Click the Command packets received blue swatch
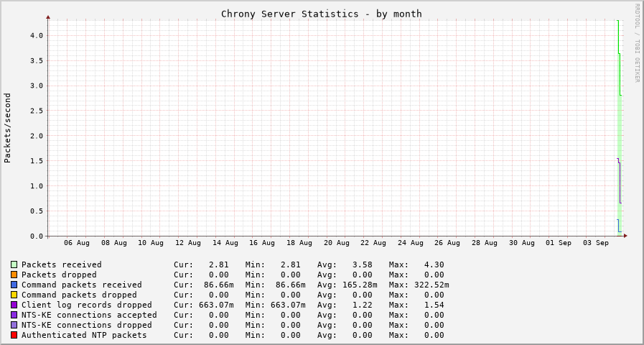This screenshot has width=644, height=345. click(x=14, y=285)
